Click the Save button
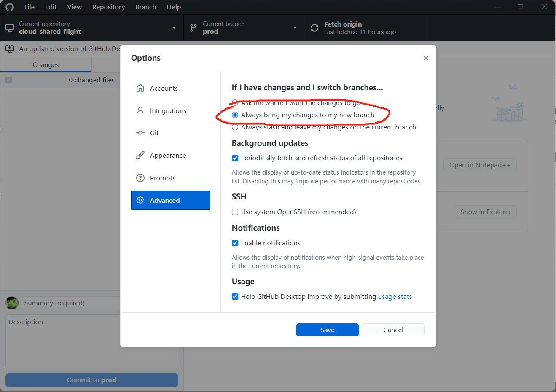 328,330
